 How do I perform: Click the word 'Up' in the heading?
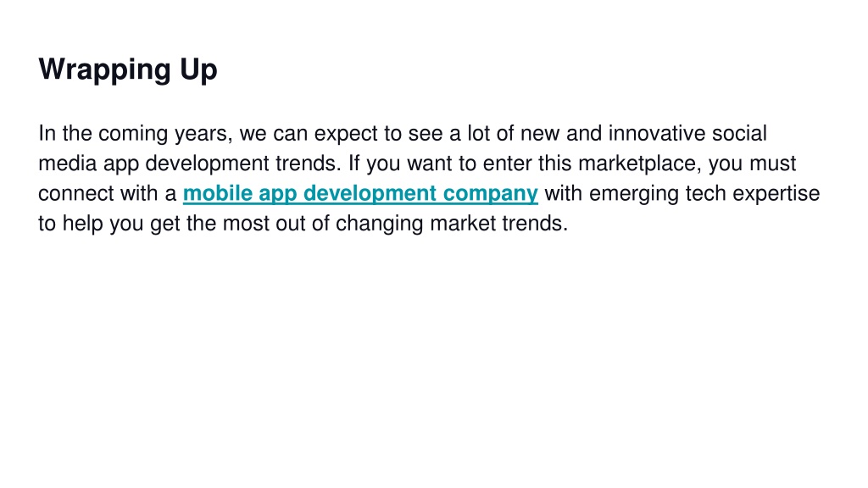(198, 70)
